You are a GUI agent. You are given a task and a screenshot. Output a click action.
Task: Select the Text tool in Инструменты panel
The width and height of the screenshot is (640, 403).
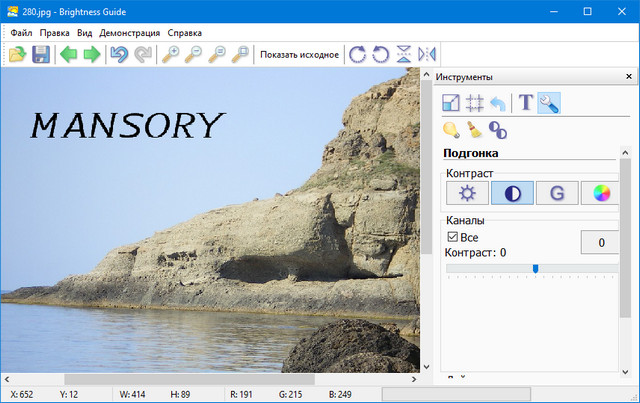526,102
